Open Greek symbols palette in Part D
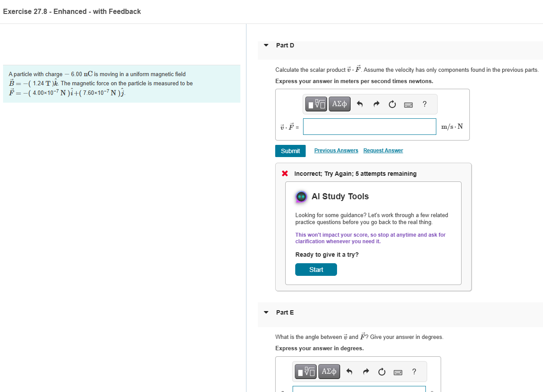The image size is (543, 392). point(340,104)
